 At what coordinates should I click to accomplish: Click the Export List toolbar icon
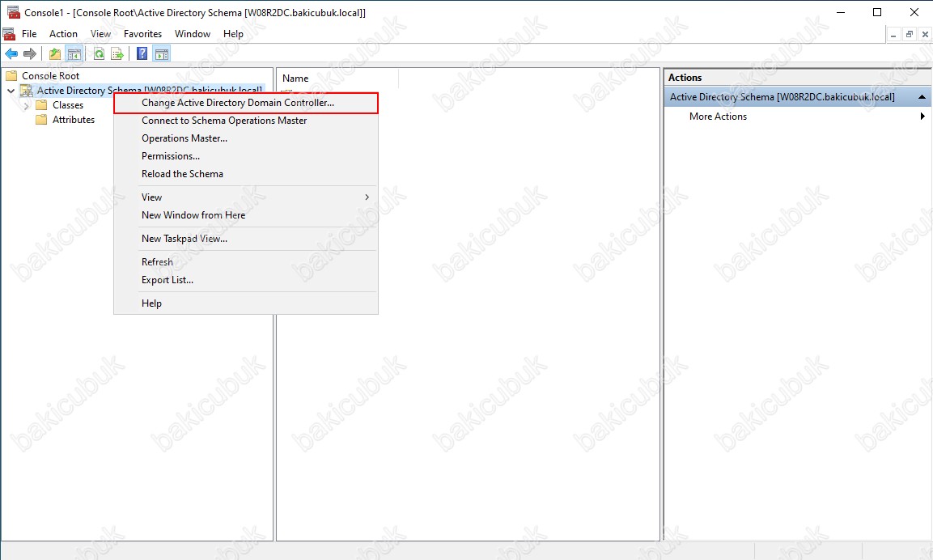tap(117, 54)
